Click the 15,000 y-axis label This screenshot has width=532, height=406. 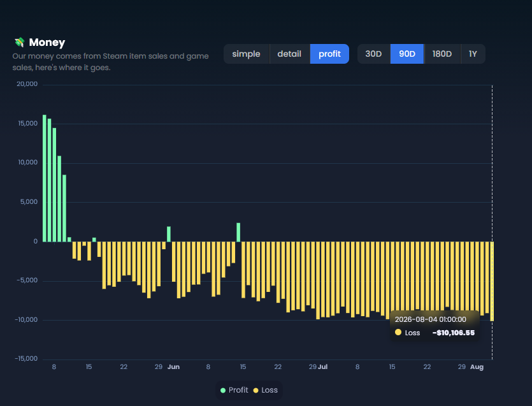(28, 124)
